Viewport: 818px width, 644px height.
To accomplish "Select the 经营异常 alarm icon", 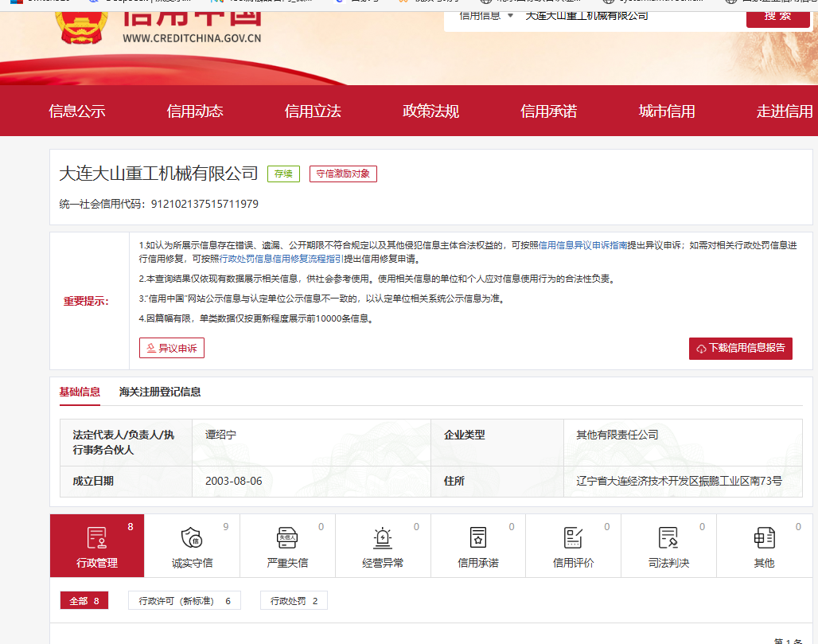I will pos(383,538).
